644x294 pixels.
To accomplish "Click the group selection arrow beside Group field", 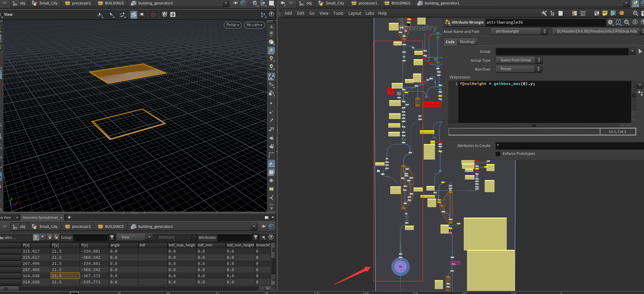I will pyautogui.click(x=640, y=51).
